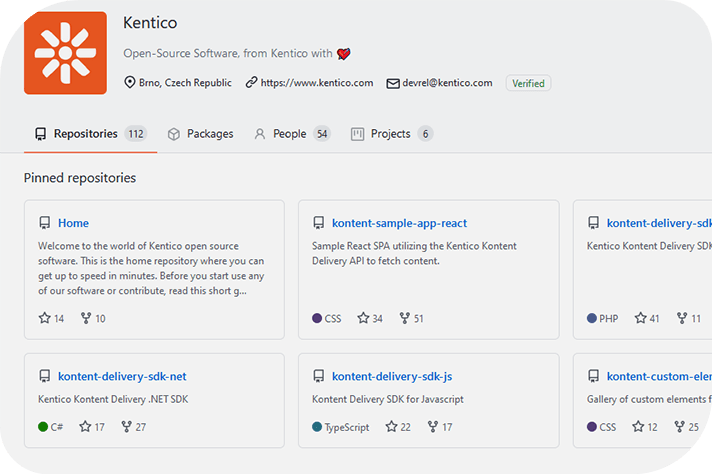Viewport: 712px width, 474px height.
Task: Click repo icon of the PHP SDK card
Action: (593, 223)
